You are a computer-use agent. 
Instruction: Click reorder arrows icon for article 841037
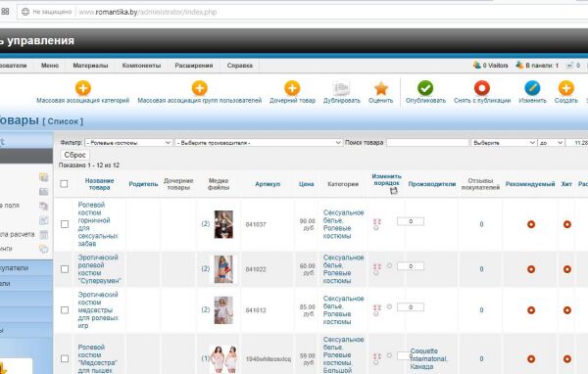tap(377, 222)
